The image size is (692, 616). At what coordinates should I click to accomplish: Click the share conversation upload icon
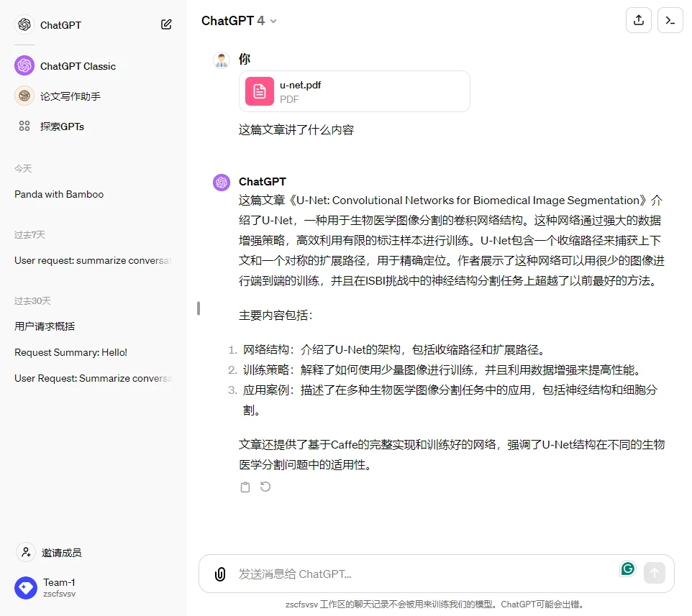click(x=638, y=20)
